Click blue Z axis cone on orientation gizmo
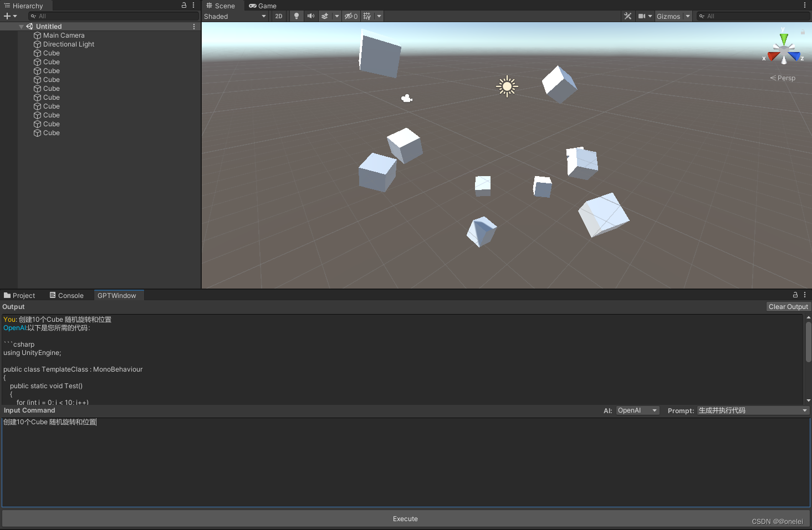812x530 pixels. click(x=795, y=56)
